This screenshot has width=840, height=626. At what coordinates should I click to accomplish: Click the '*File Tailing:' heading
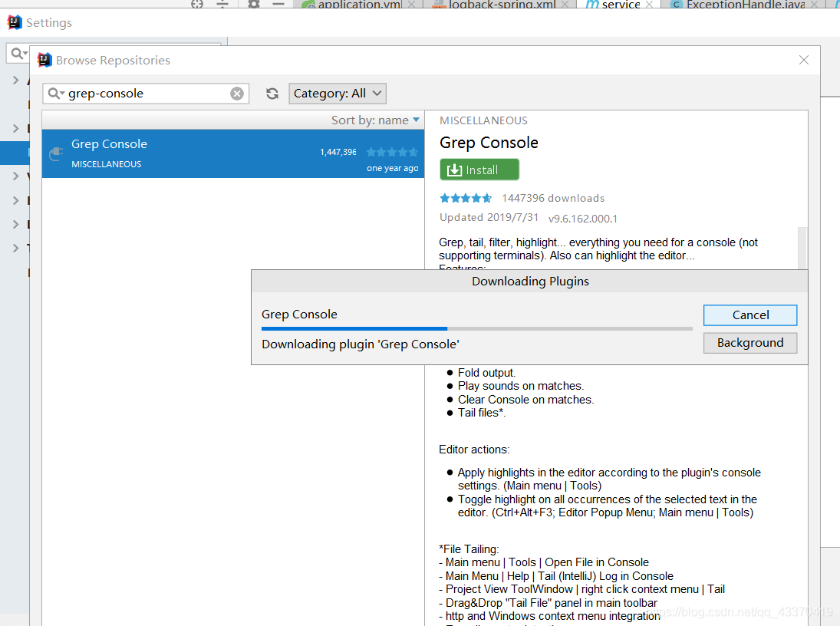pos(469,549)
